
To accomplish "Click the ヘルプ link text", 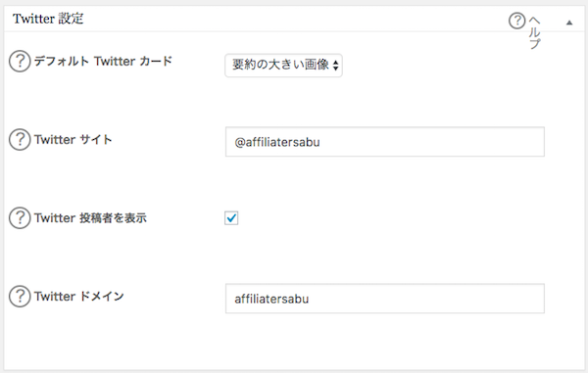I will point(535,33).
